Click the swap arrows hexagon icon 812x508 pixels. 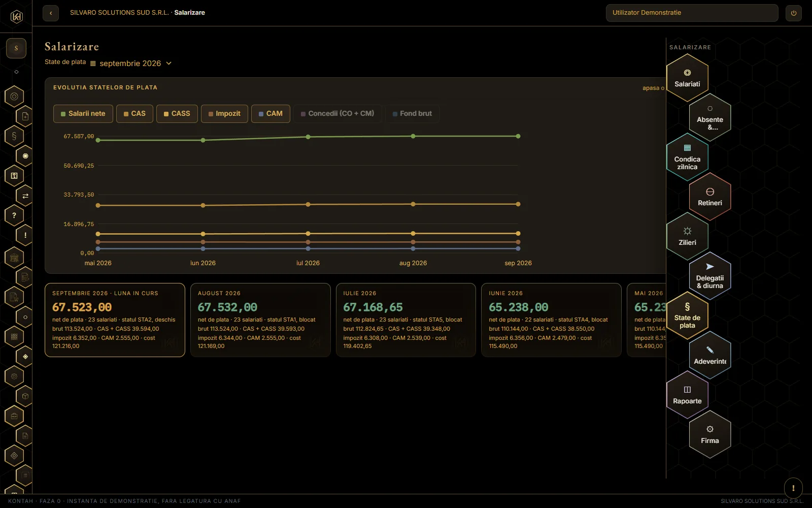[x=25, y=196]
